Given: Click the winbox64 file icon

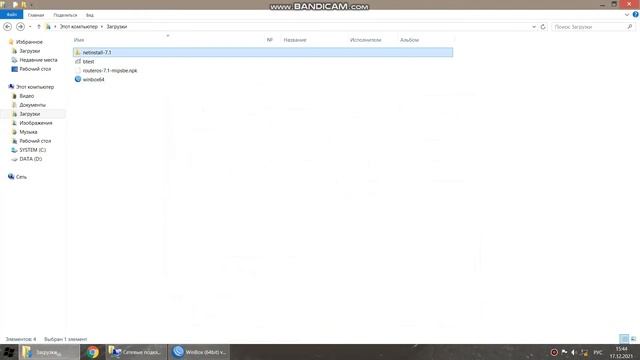Looking at the screenshot, I should click(x=78, y=79).
